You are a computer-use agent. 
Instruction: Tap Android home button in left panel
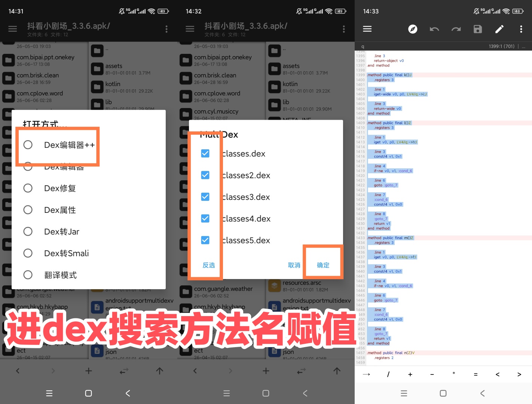pyautogui.click(x=89, y=393)
